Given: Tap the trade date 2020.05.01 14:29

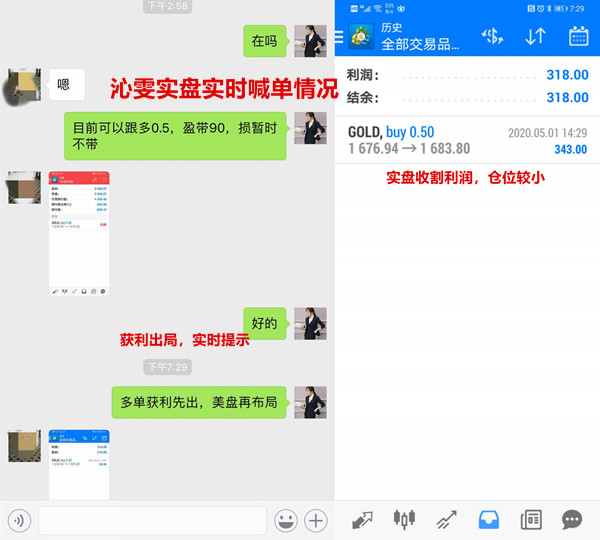Looking at the screenshot, I should (548, 133).
